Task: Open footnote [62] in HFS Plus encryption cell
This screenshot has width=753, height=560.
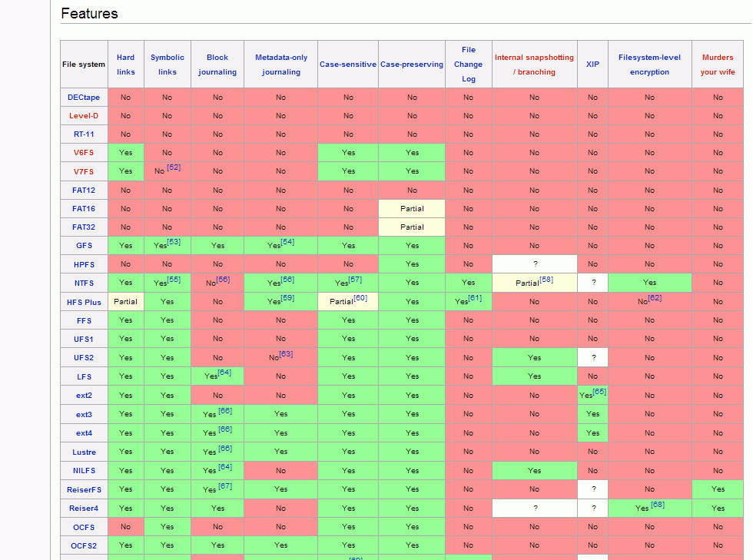Action: click(655, 298)
